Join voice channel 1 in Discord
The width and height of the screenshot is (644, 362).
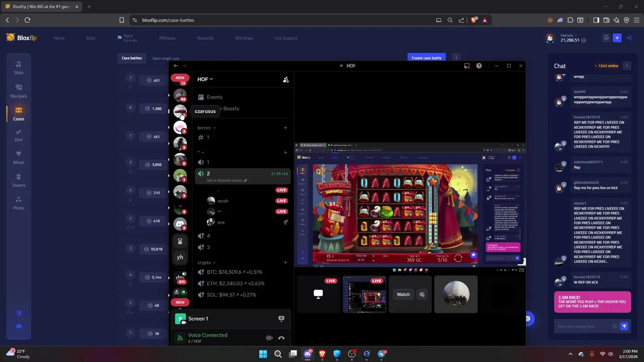tap(243, 162)
